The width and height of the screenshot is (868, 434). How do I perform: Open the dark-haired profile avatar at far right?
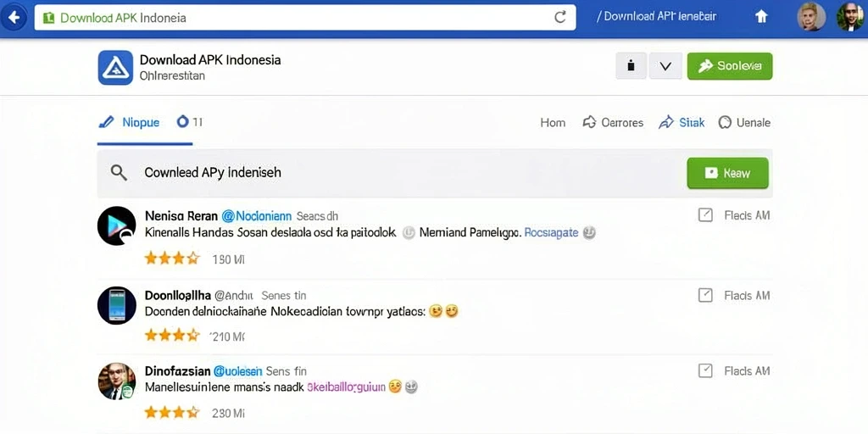click(x=849, y=17)
